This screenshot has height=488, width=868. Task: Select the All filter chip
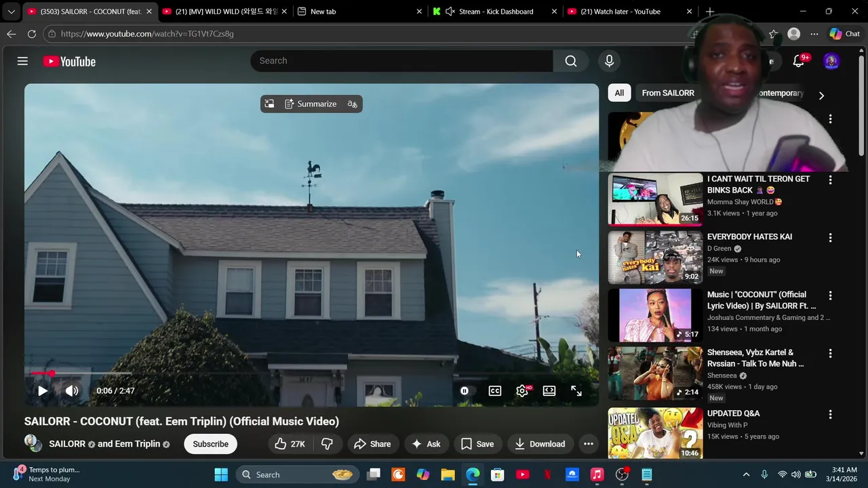pos(619,93)
